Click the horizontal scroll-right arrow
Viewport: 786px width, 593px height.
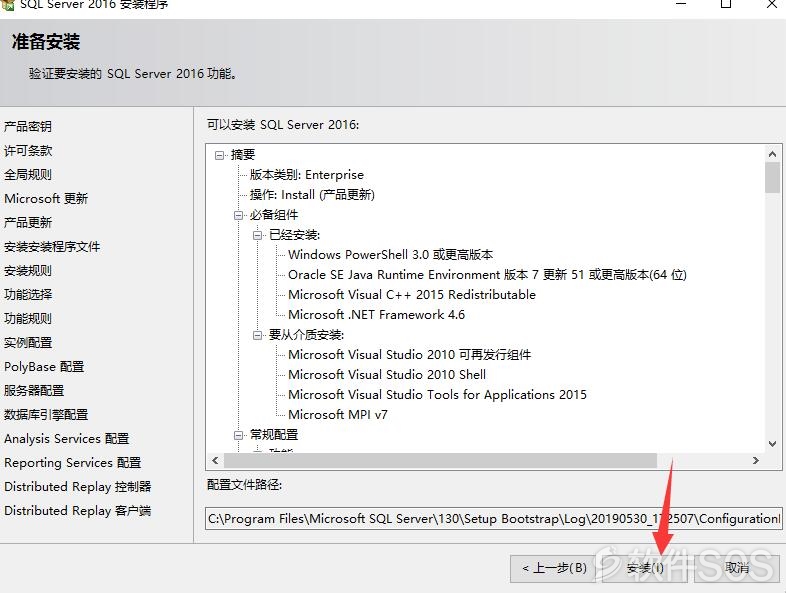coord(755,460)
